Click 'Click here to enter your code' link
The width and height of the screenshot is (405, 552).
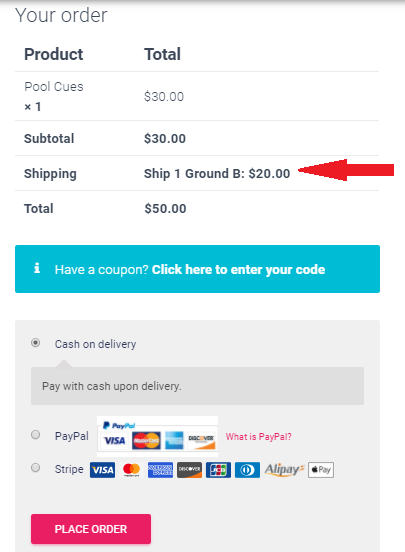[x=238, y=270]
